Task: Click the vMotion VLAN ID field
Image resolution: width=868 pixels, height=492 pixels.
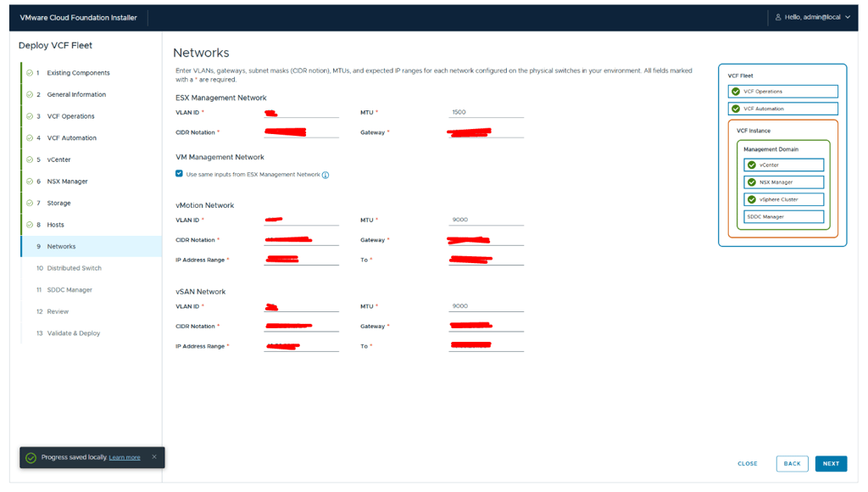Action: click(x=301, y=220)
